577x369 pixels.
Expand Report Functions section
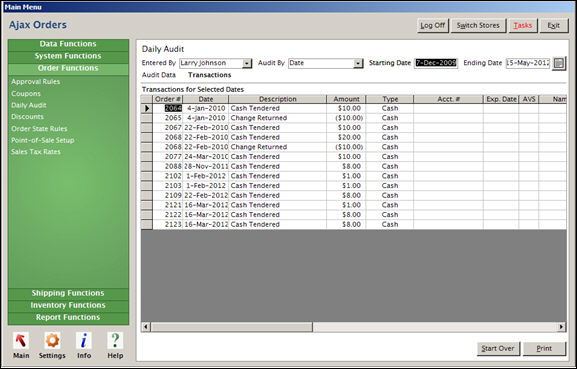pyautogui.click(x=68, y=317)
